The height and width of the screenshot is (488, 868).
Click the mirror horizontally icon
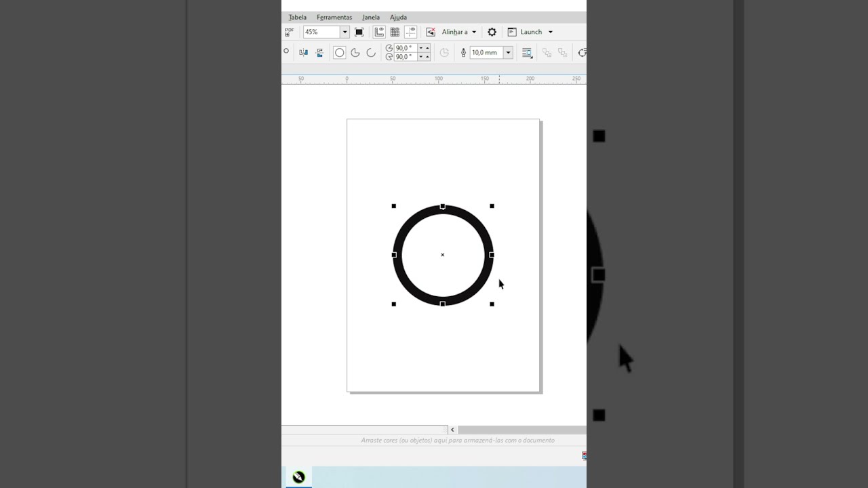tap(304, 52)
